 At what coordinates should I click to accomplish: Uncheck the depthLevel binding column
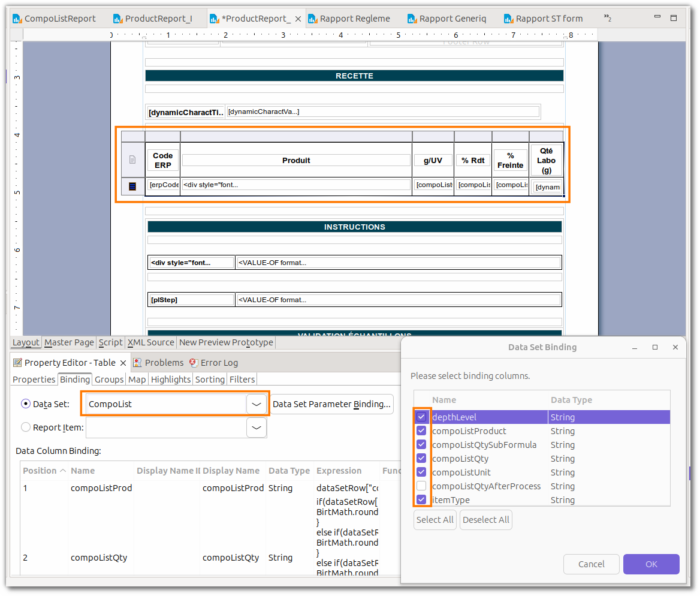(x=421, y=417)
